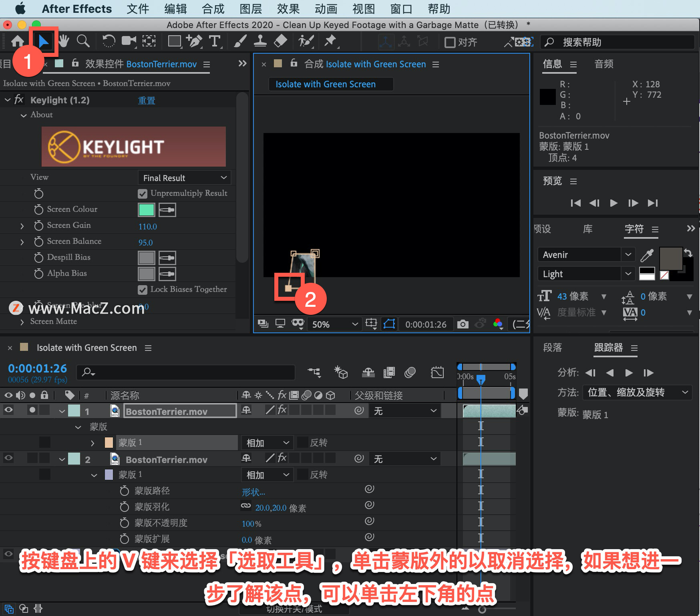Screen dimensions: 700x616
Task: Select the Home icon in toolbar
Action: pos(17,41)
